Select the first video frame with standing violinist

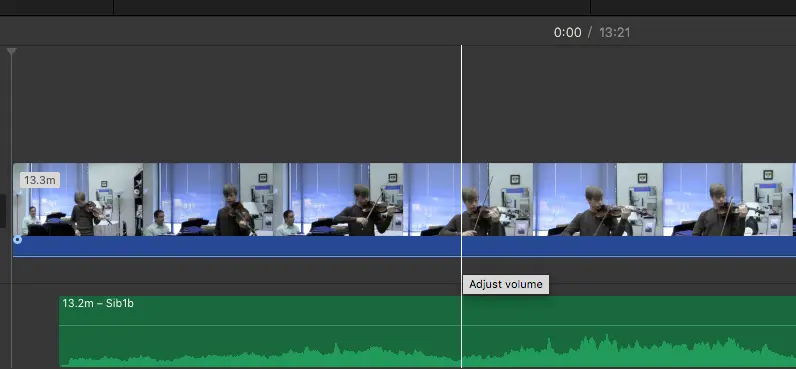tap(78, 199)
